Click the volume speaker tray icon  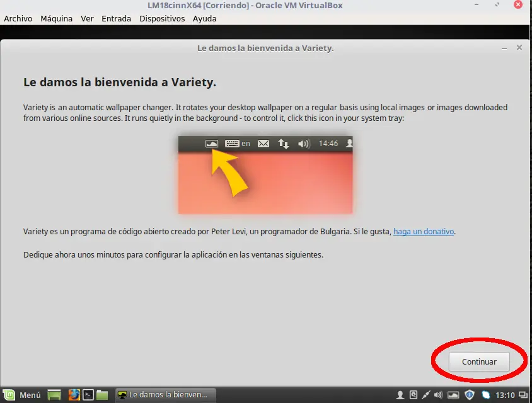pos(438,395)
